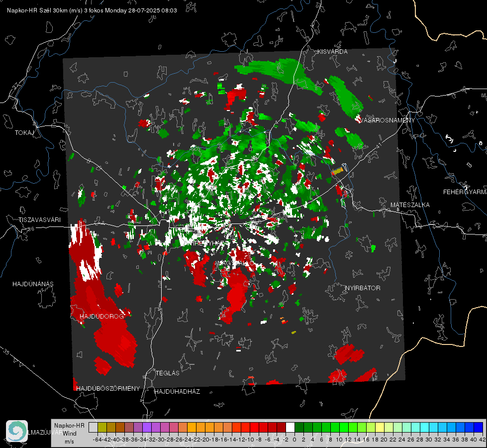Click the road number 35 marker
The height and width of the screenshot is (448, 487).
pos(6,352)
